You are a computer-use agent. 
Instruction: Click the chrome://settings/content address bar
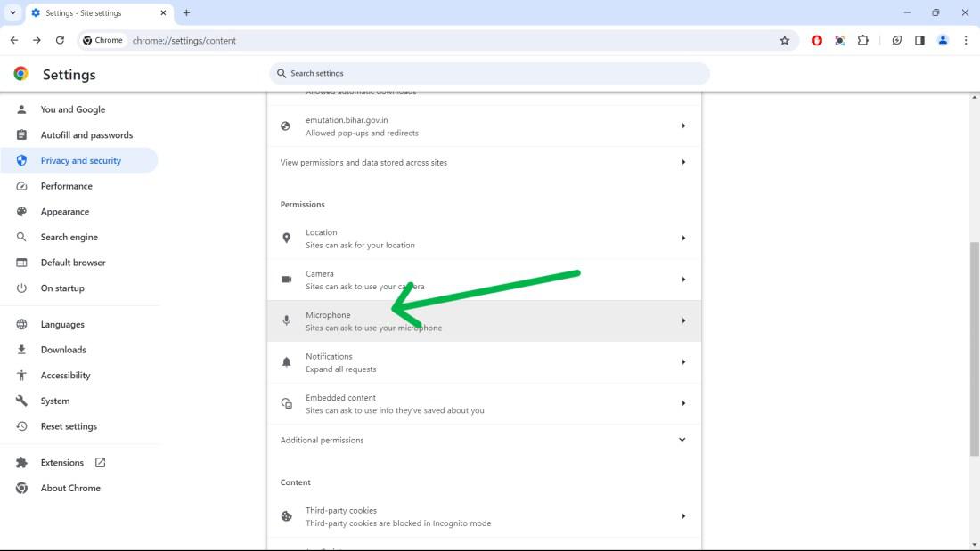pyautogui.click(x=437, y=41)
